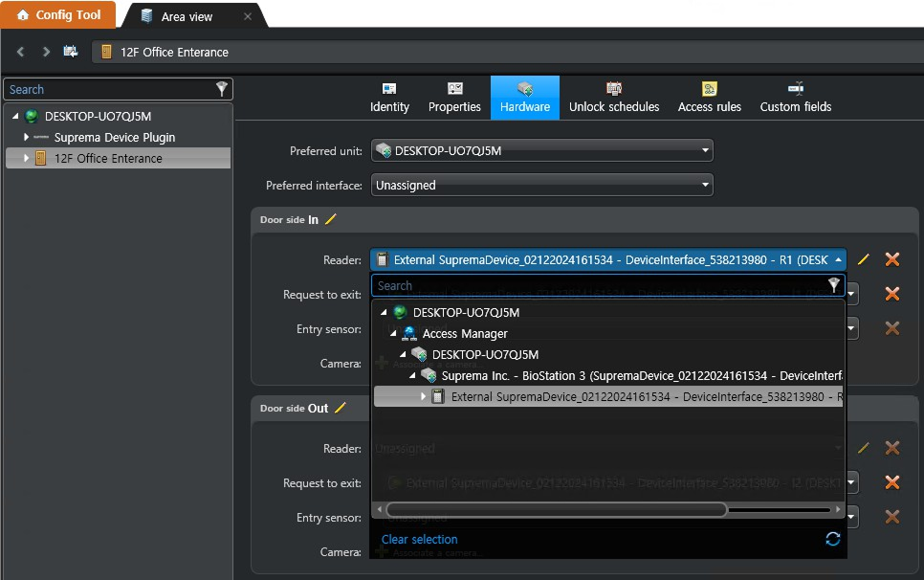
Task: Open the Preferred interface dropdown
Action: point(541,186)
